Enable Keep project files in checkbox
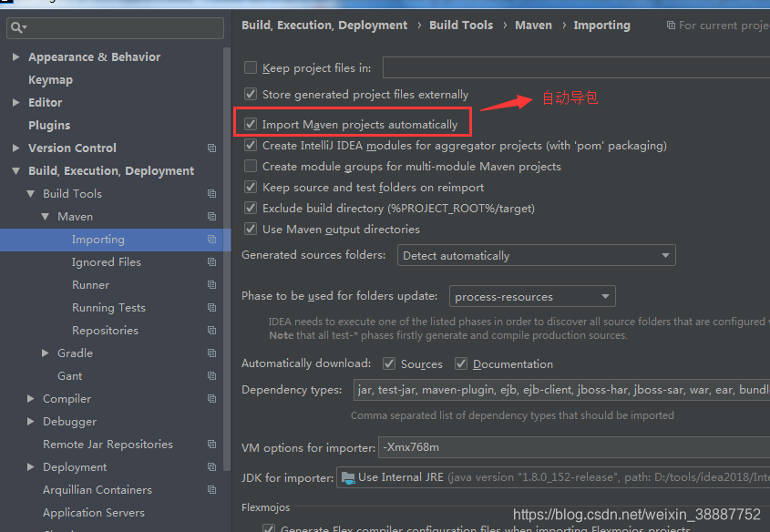This screenshot has height=532, width=770. pos(251,67)
